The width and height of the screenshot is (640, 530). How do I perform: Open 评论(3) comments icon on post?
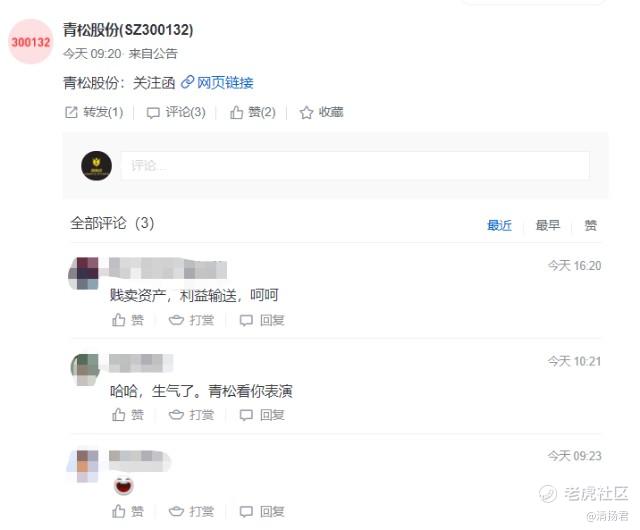point(153,113)
